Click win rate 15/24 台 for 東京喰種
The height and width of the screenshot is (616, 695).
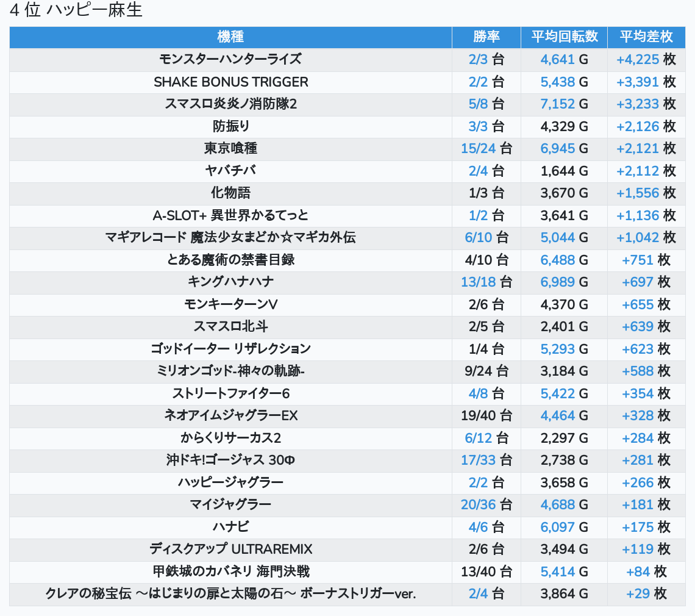[x=486, y=149]
